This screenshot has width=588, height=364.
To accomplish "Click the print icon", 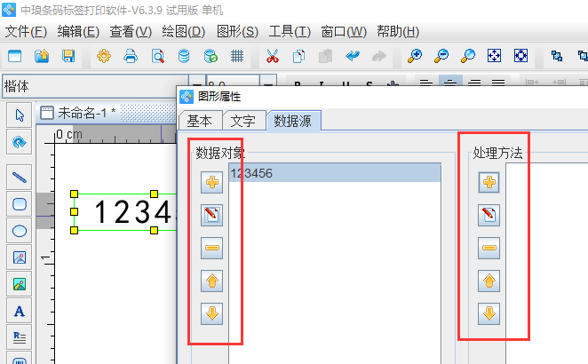I will pos(131,56).
